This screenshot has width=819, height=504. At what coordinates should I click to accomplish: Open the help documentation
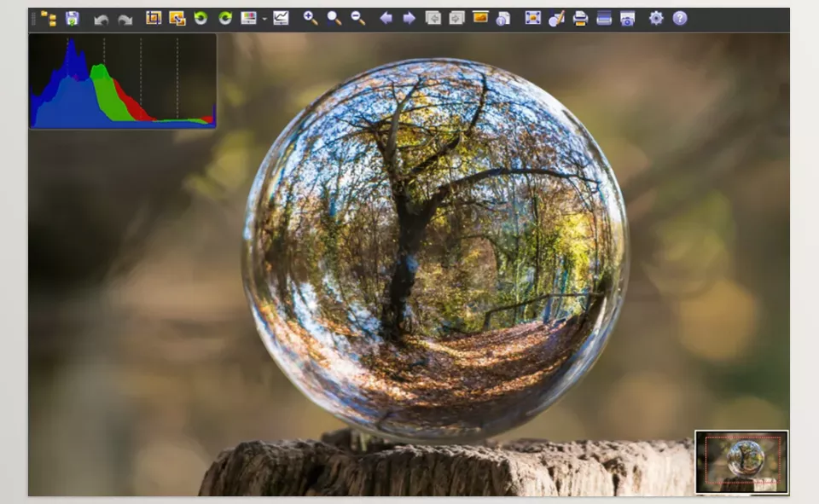[x=678, y=16]
